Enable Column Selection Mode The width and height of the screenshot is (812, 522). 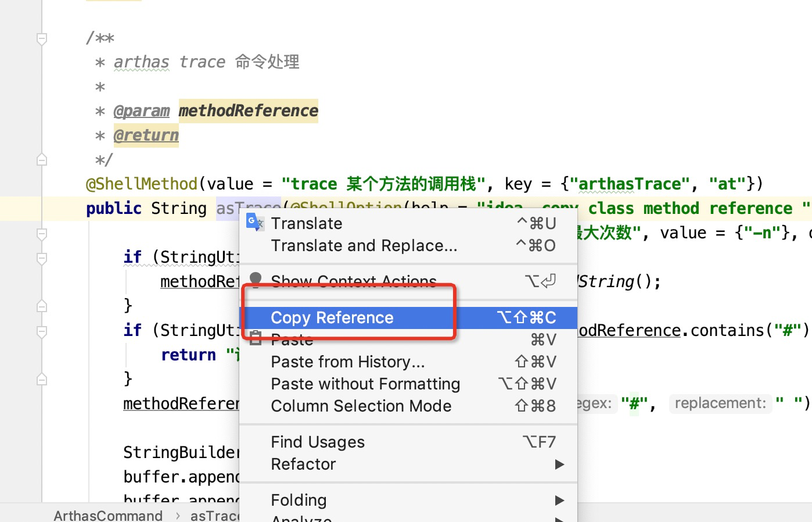coord(361,406)
